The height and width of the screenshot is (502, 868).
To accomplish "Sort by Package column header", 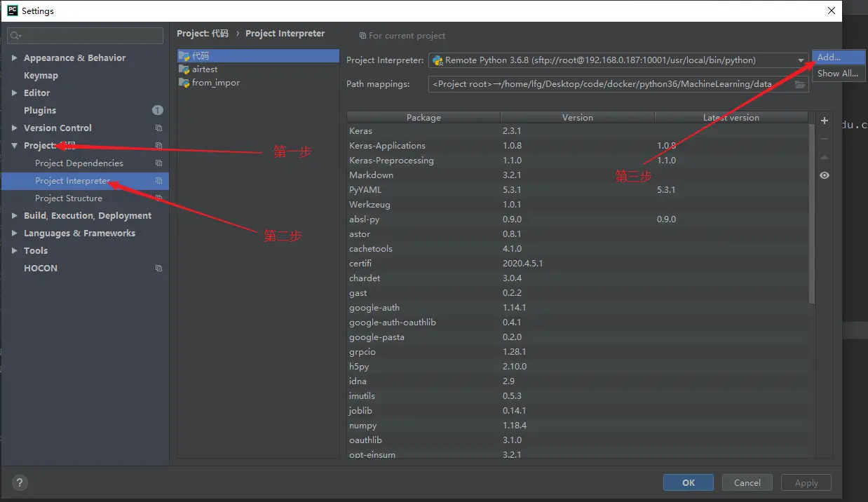I will pyautogui.click(x=423, y=117).
